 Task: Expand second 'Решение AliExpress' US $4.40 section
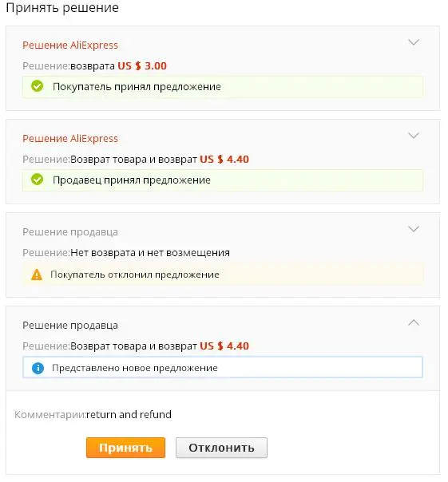pos(414,136)
